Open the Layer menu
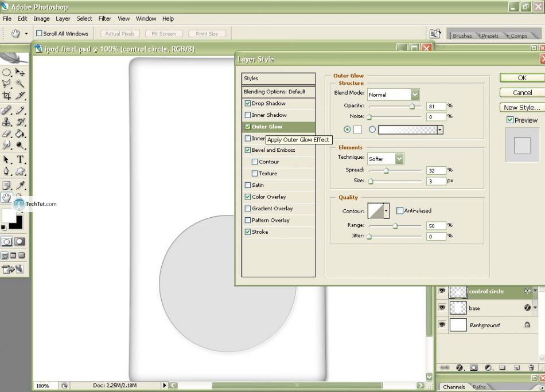This screenshot has height=392, width=545. pos(63,18)
